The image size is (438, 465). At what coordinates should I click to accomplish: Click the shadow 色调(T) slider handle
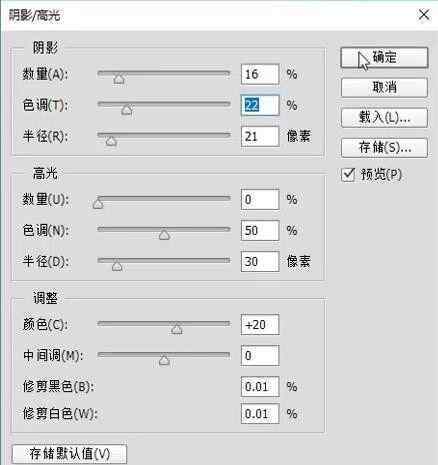pos(126,110)
